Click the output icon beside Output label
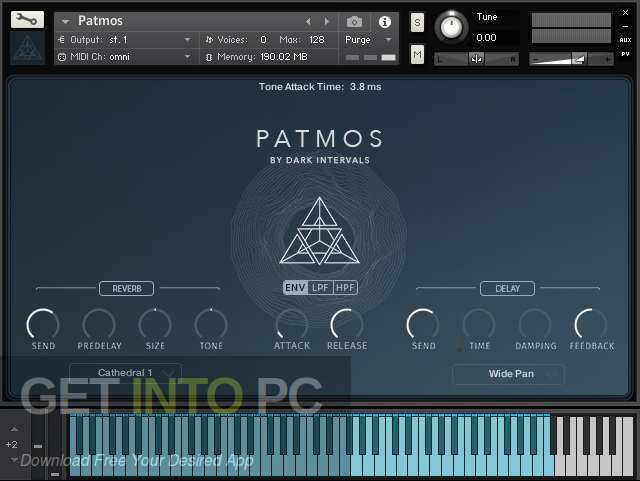 (x=62, y=40)
